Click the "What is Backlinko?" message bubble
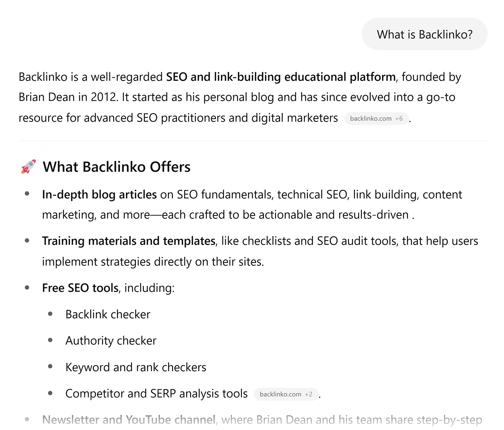Screen dimensions: 504x430 (424, 34)
